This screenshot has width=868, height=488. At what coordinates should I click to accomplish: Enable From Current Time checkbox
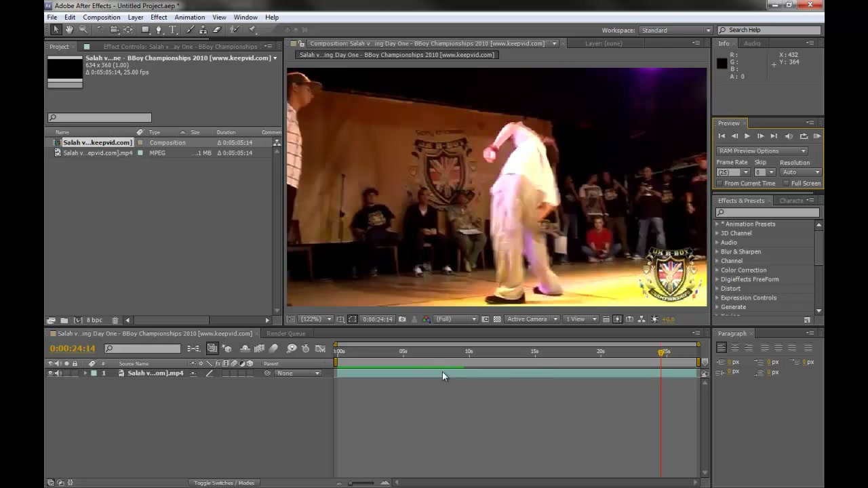click(x=719, y=184)
